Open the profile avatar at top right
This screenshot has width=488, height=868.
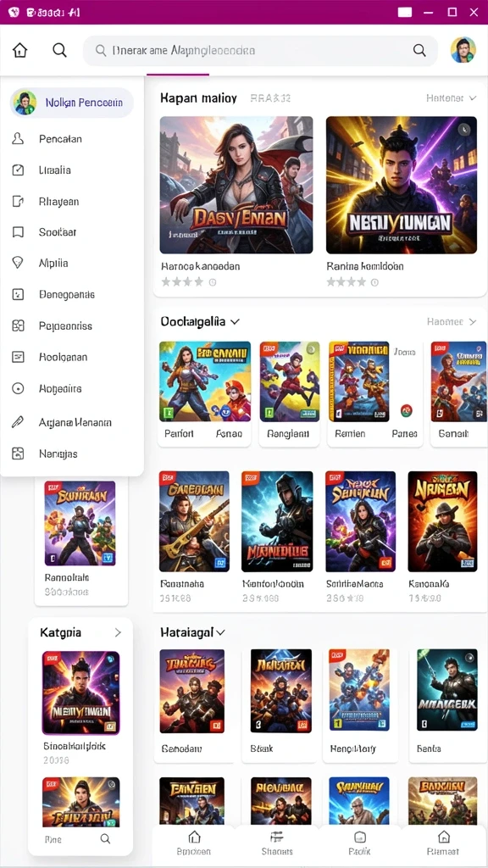click(x=463, y=50)
